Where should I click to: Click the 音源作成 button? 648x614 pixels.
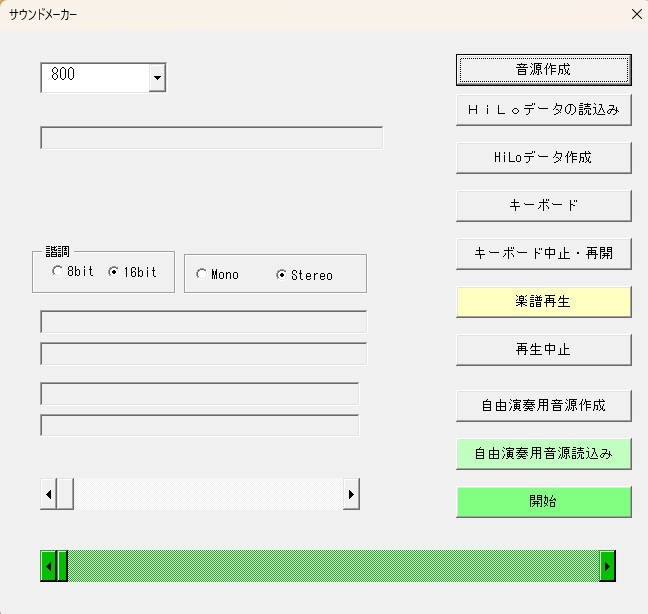[x=543, y=70]
